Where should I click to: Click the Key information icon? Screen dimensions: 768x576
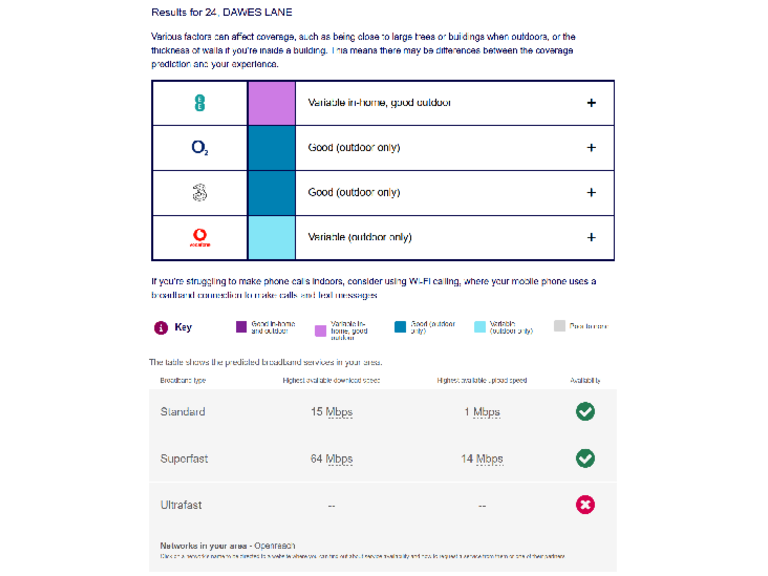pyautogui.click(x=160, y=327)
